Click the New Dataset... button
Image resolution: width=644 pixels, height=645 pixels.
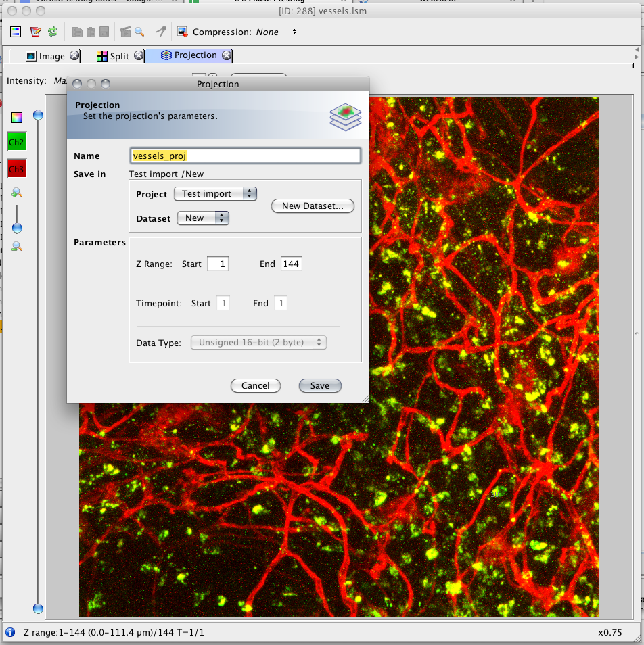313,206
